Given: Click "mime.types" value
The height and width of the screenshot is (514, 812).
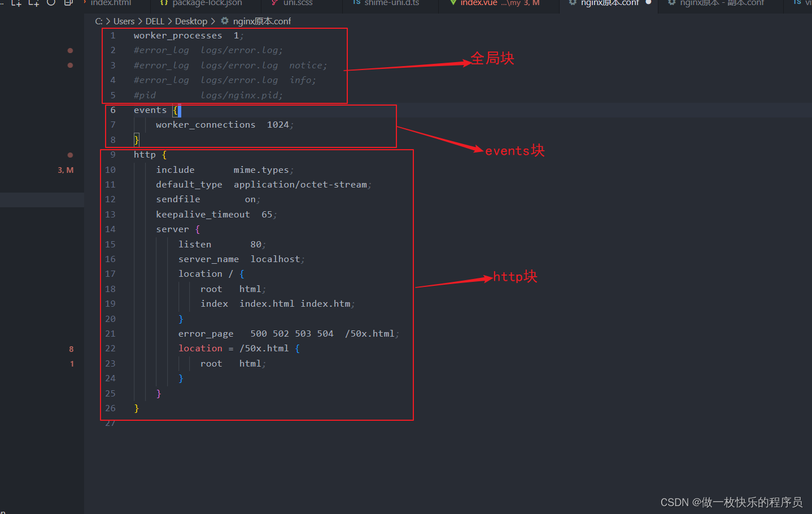Looking at the screenshot, I should [261, 170].
